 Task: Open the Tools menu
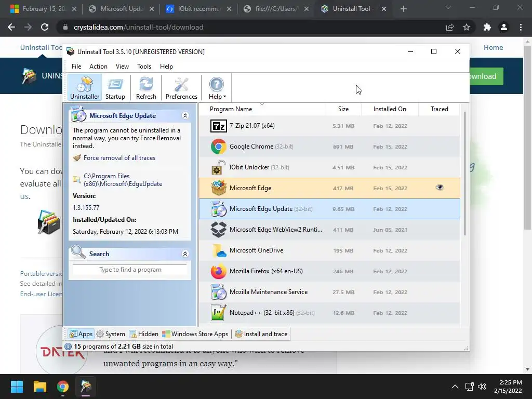pyautogui.click(x=144, y=66)
